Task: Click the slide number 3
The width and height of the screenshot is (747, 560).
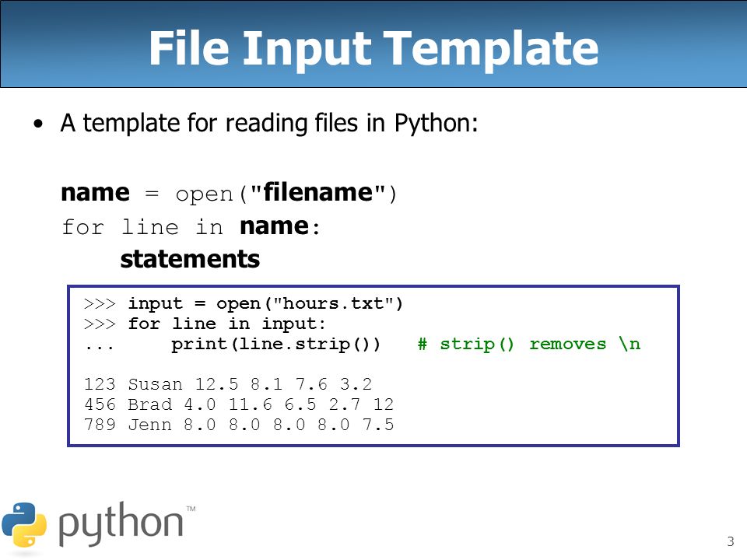Action: tap(731, 541)
